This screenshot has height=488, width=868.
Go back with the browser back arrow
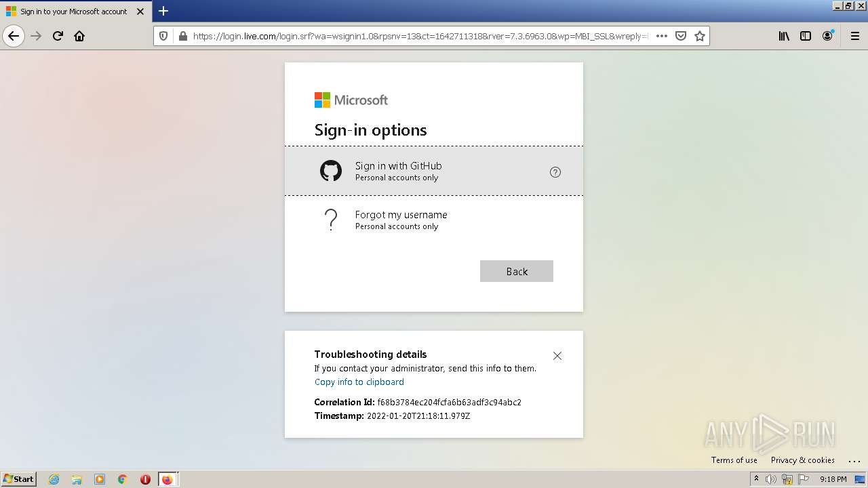pos(14,36)
